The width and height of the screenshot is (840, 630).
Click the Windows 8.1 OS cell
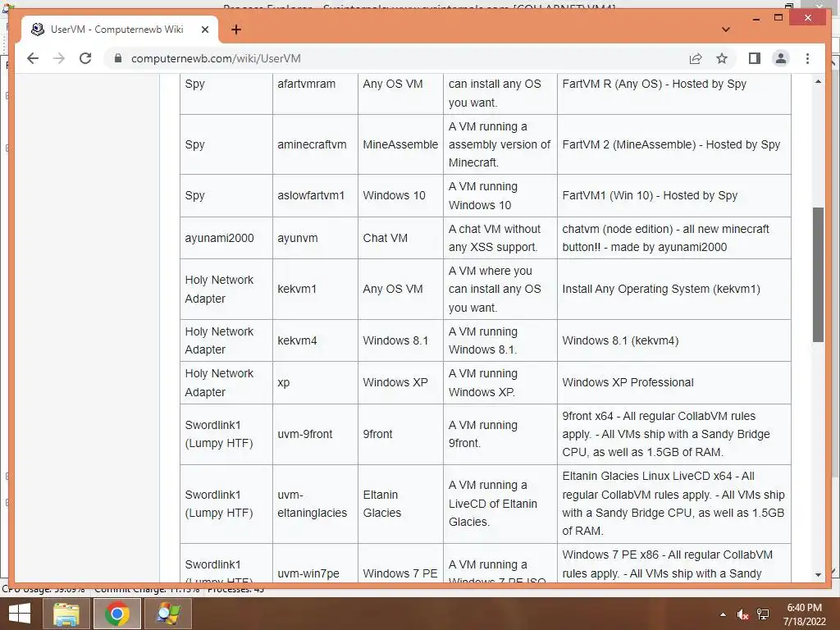400,340
